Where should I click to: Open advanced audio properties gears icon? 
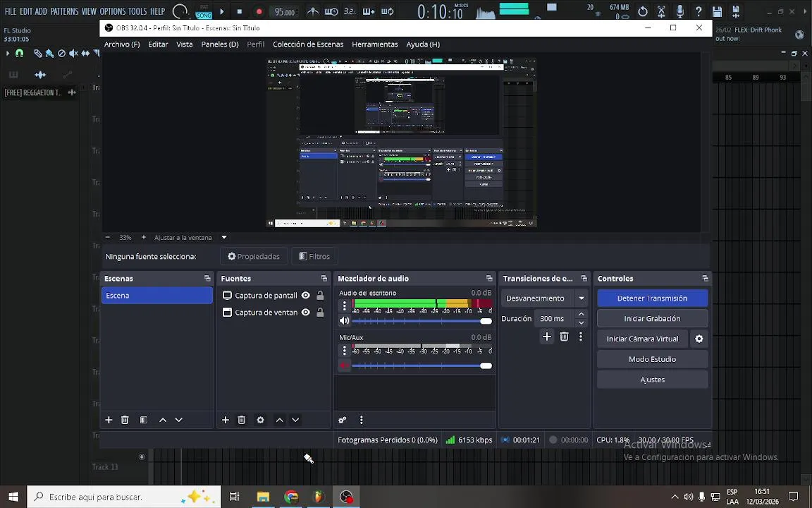pos(343,420)
